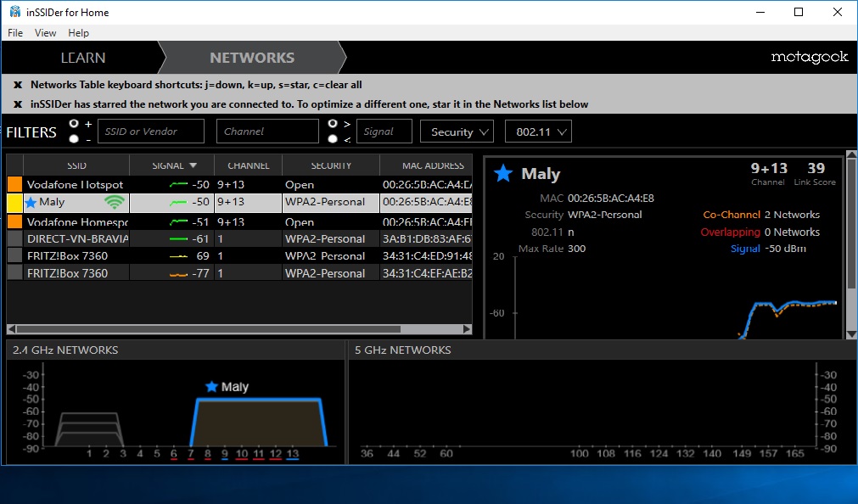Open the File menu
The image size is (858, 504).
click(x=15, y=33)
